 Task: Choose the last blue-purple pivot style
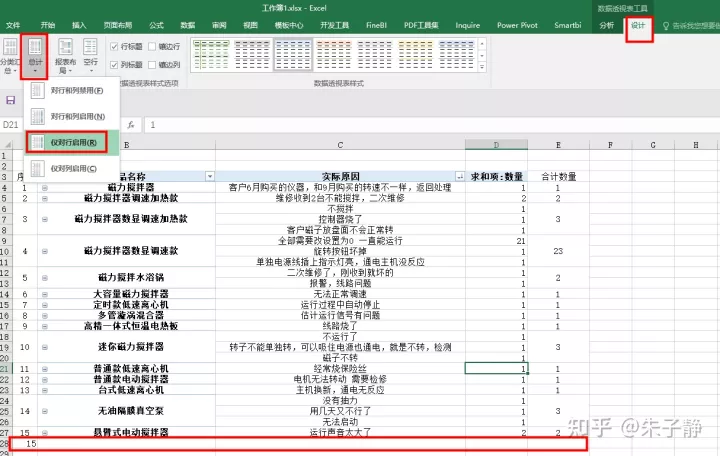pos(456,55)
